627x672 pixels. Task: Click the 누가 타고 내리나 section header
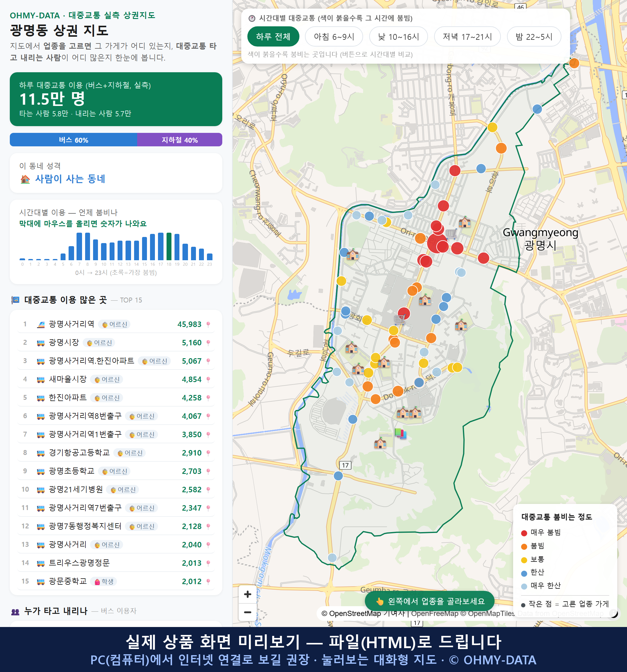[x=56, y=611]
